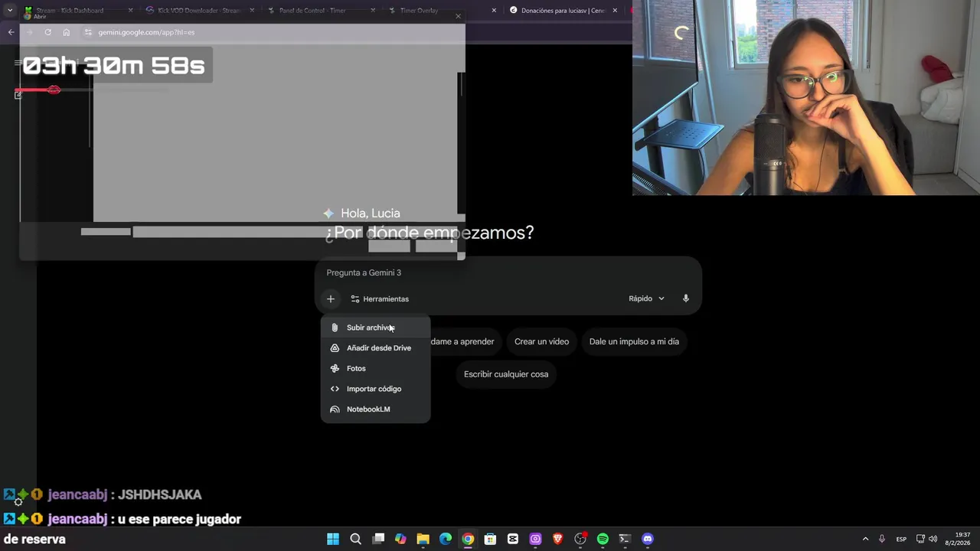The width and height of the screenshot is (980, 551).
Task: Click the Gemini sparkle icon beside greeting
Action: [x=328, y=214]
